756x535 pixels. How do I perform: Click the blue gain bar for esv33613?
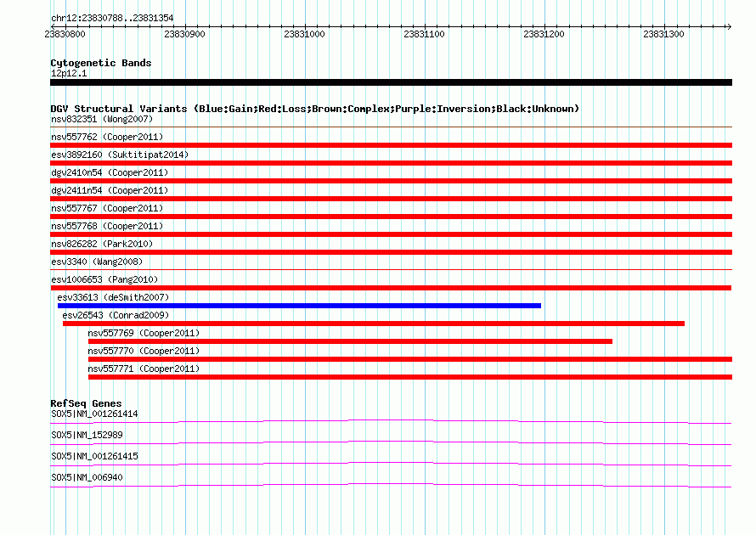click(x=299, y=306)
